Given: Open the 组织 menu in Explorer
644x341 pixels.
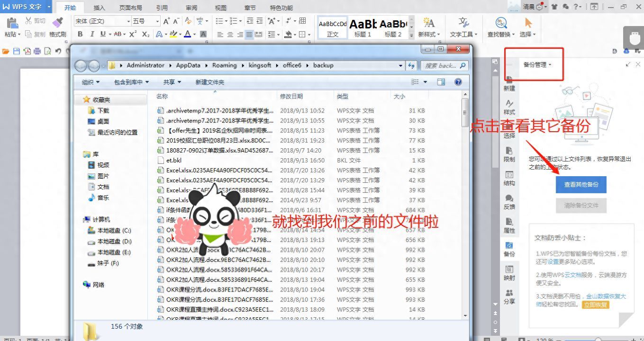Looking at the screenshot, I should [91, 82].
